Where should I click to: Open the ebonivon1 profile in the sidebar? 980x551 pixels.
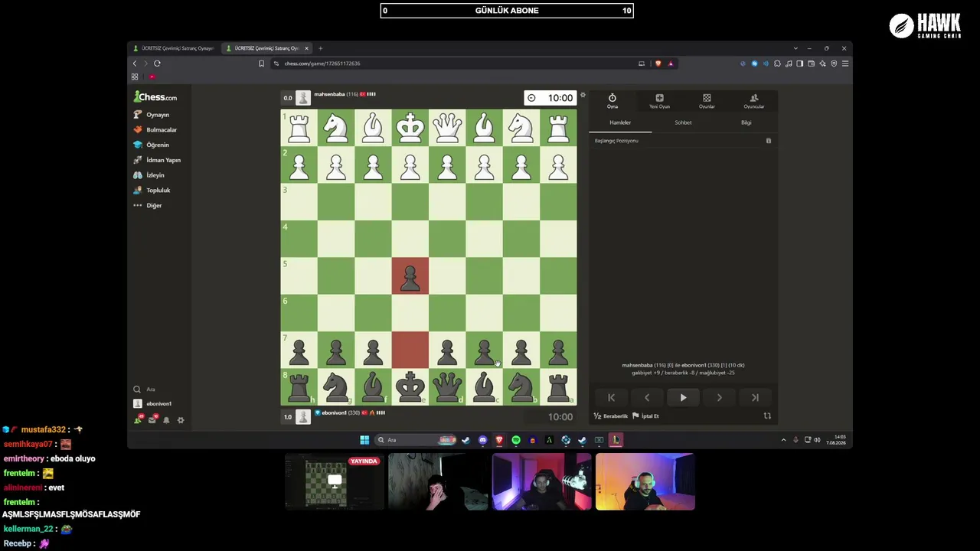[x=153, y=403]
